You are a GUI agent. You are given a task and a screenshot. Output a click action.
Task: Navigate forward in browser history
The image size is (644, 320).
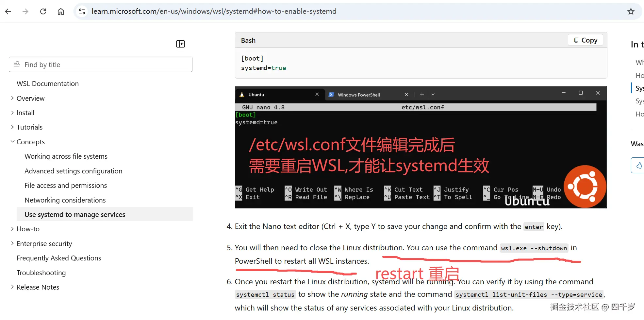[x=25, y=11]
